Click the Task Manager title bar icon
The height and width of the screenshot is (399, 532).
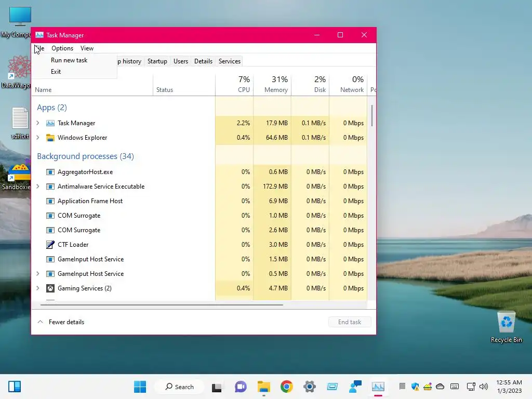pos(39,35)
